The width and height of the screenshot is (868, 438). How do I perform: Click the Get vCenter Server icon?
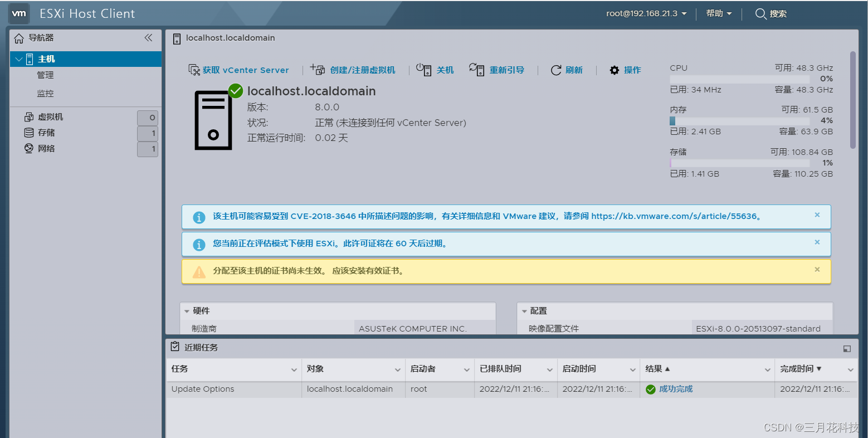(x=194, y=70)
